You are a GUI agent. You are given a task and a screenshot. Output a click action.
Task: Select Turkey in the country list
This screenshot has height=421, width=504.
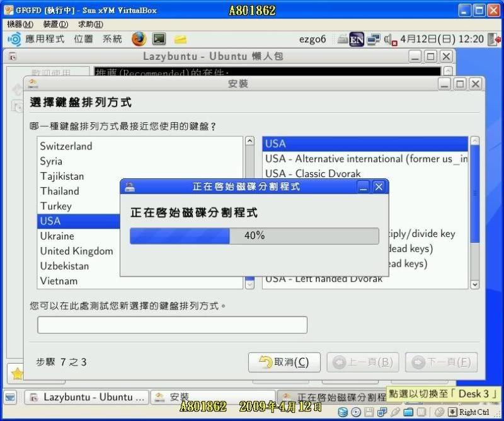tap(78, 206)
